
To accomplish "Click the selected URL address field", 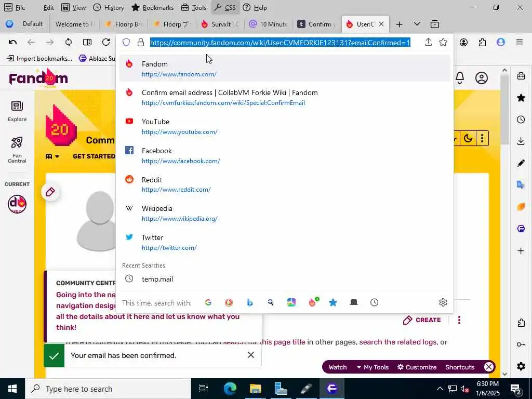I will point(280,43).
